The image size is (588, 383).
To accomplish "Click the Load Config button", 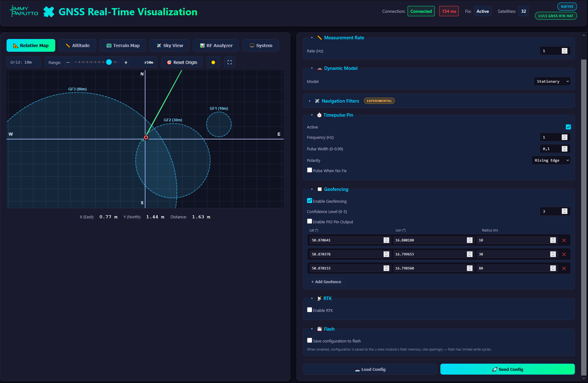I will click(370, 369).
